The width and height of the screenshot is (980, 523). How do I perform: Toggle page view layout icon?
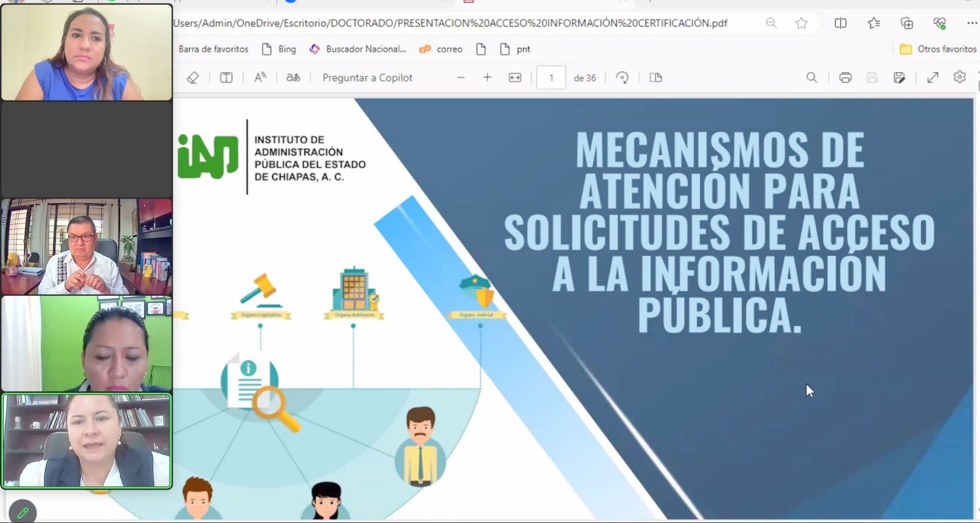coord(655,78)
